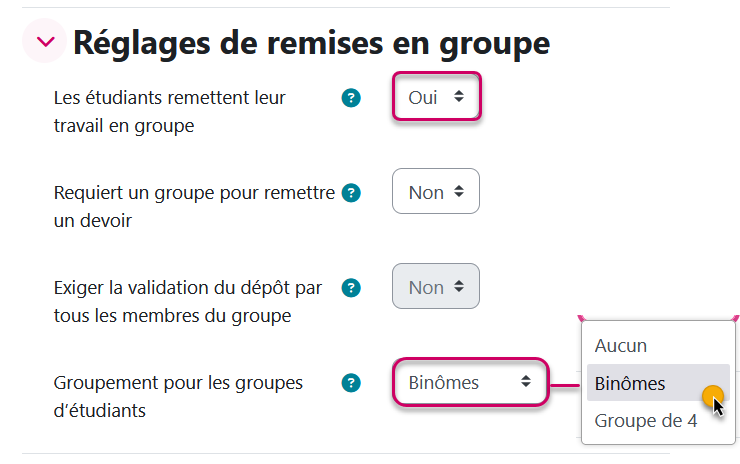Open help for Requiert un groupe pour remettre
740x464 pixels.
350,192
